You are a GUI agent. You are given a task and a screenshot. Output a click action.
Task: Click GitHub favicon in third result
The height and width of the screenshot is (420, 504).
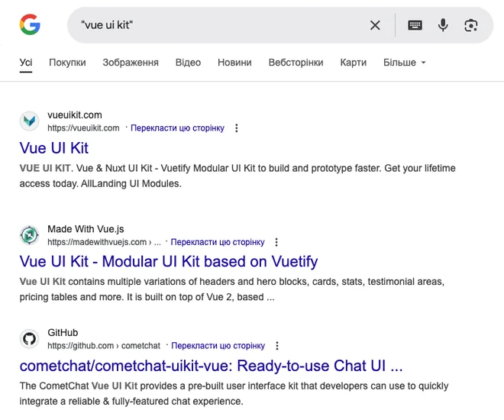point(30,339)
